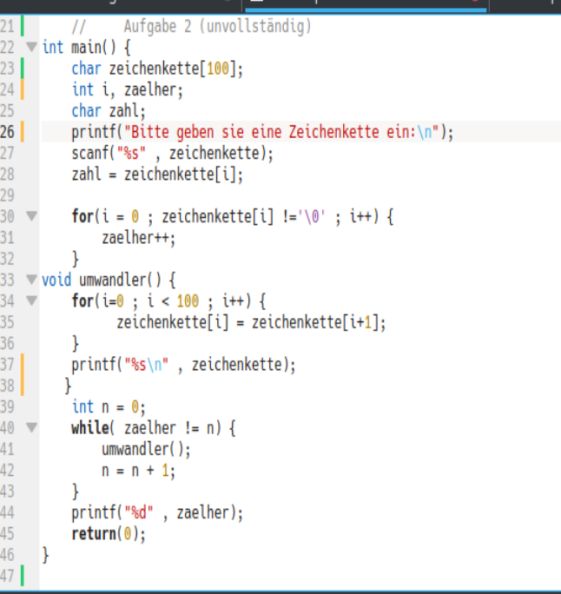Collapse the while-loop fold at line 40

pos(32,427)
